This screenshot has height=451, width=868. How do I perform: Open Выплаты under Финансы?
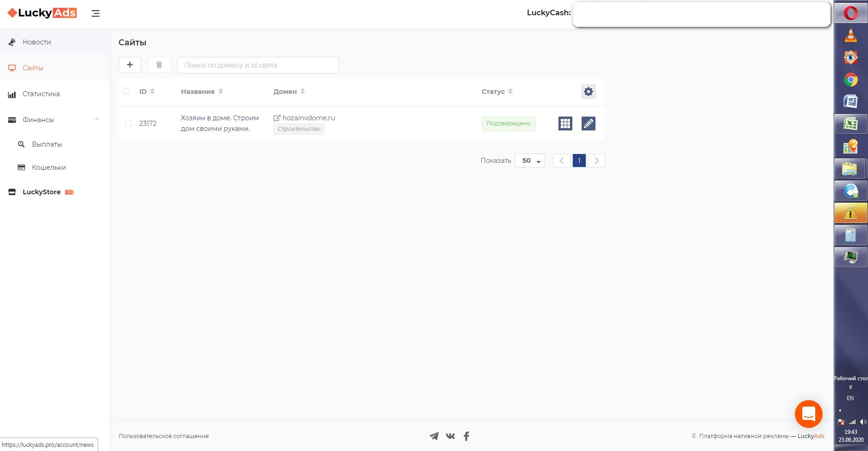point(47,144)
